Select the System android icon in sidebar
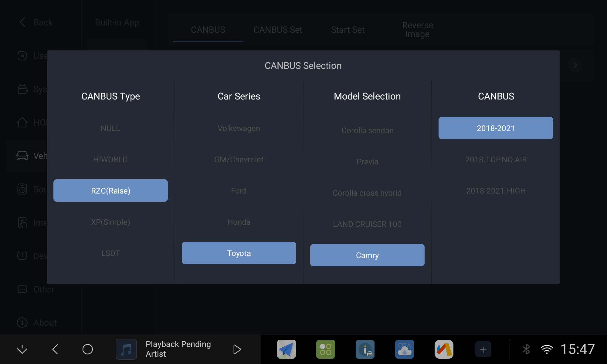 tap(22, 89)
